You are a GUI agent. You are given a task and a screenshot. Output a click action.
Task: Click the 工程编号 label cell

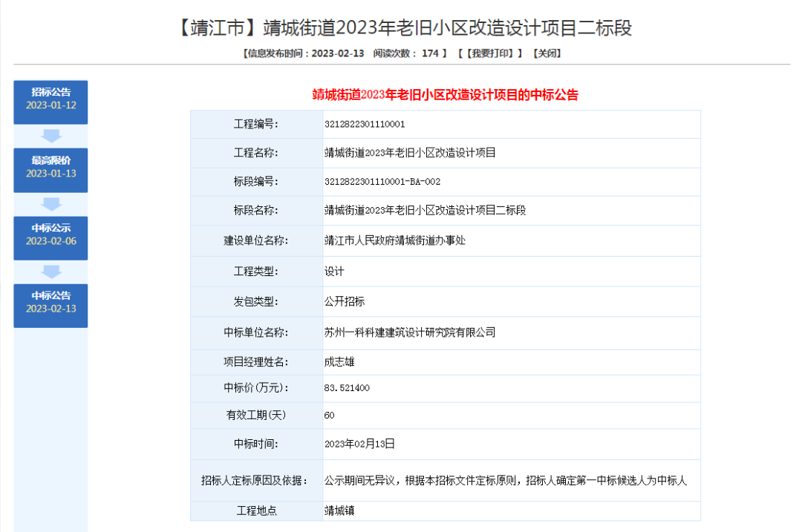(256, 124)
